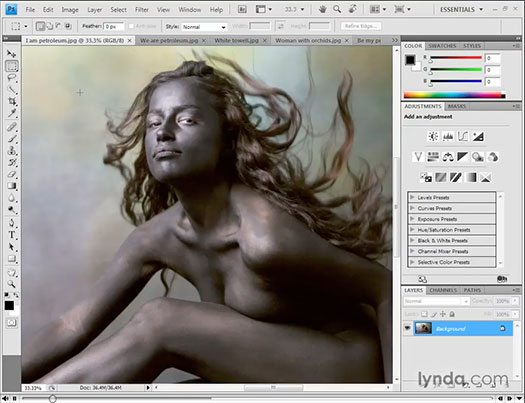Select the Type tool

pos(12,235)
